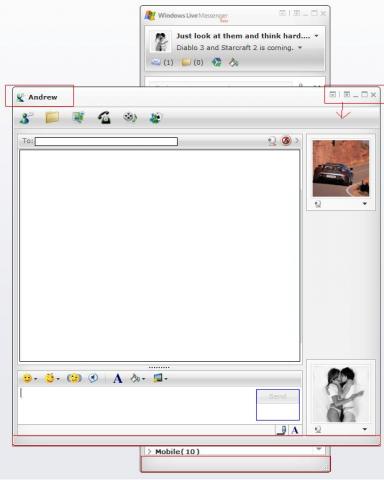The image size is (384, 480).
Task: Click the first layout icon in Messenger's title bar
Action: click(x=282, y=13)
